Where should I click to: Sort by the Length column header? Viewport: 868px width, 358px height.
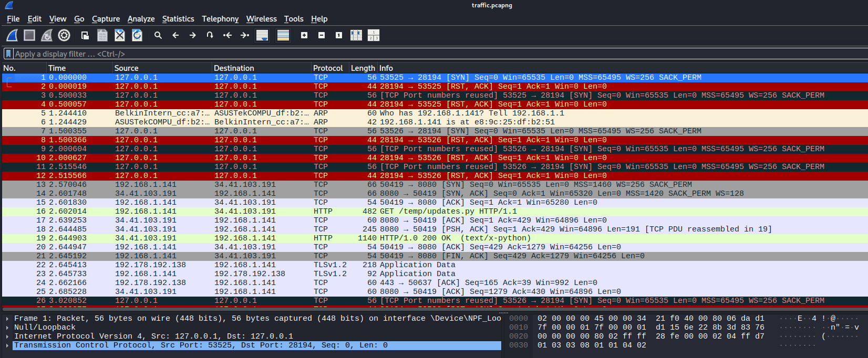pos(363,68)
